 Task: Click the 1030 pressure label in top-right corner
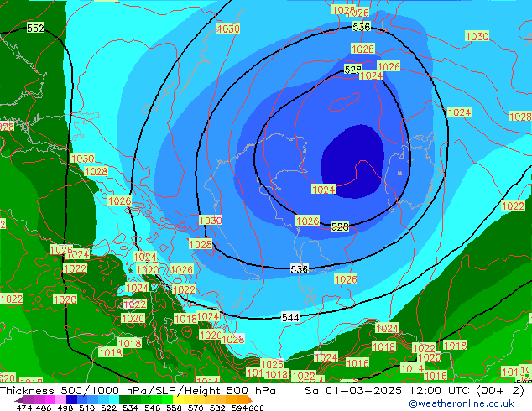click(477, 37)
